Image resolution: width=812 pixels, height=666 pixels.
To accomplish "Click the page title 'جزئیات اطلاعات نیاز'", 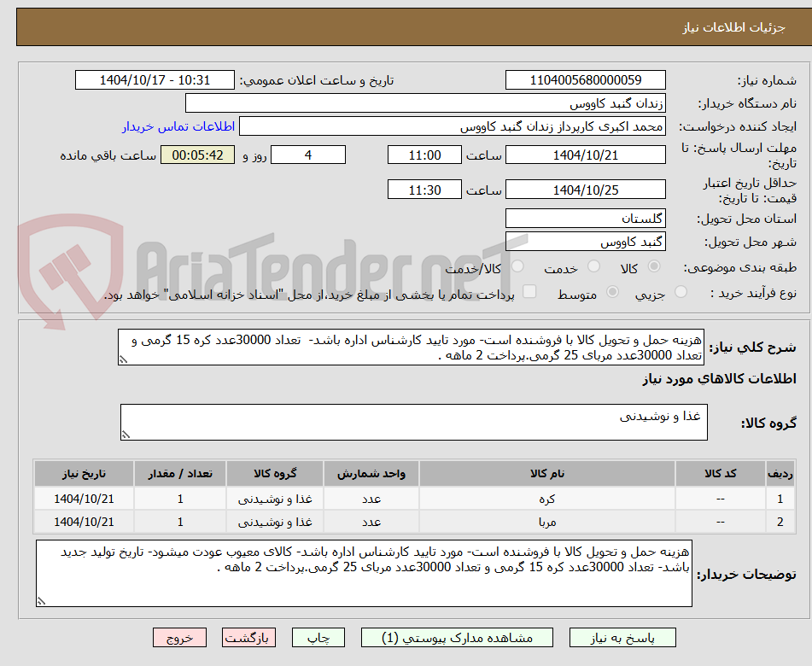I will [733, 27].
